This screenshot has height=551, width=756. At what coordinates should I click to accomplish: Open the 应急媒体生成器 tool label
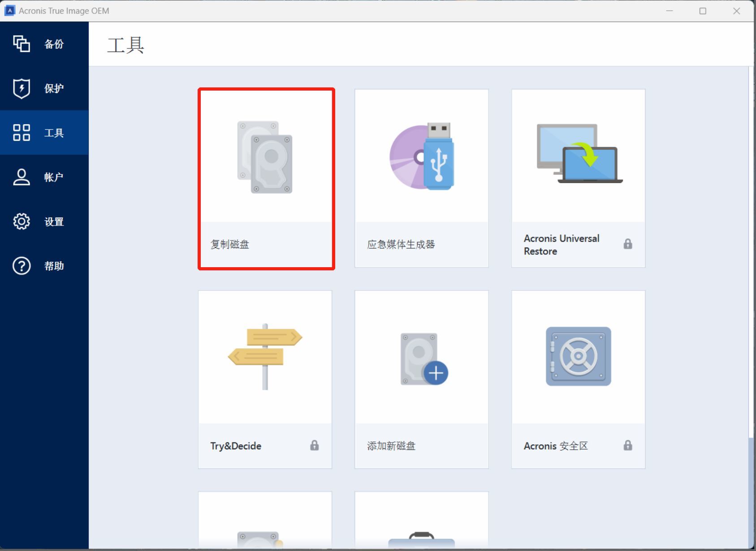point(401,244)
